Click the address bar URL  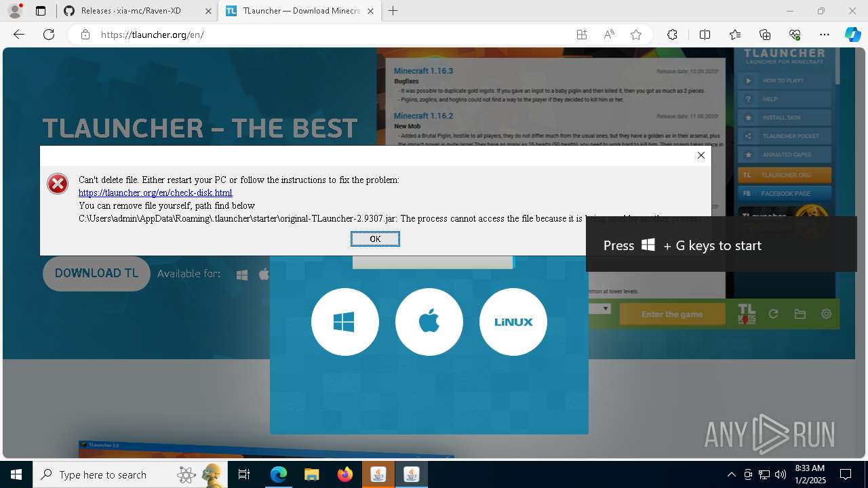point(152,35)
